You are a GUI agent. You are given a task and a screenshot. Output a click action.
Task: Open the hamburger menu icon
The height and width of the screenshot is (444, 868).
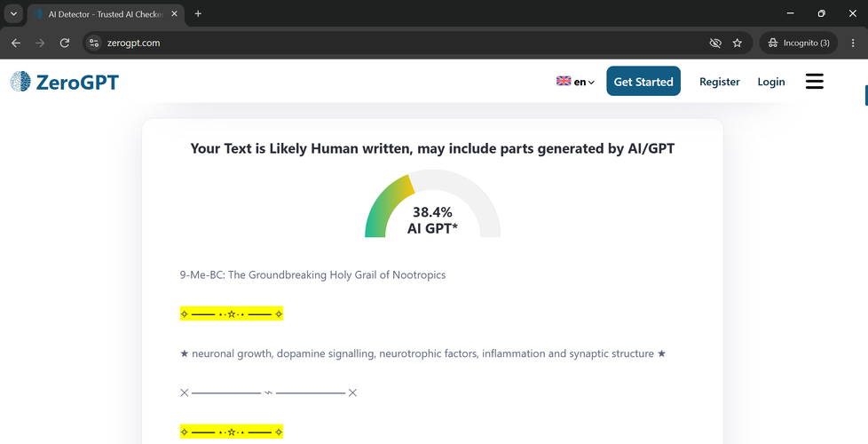click(x=814, y=82)
